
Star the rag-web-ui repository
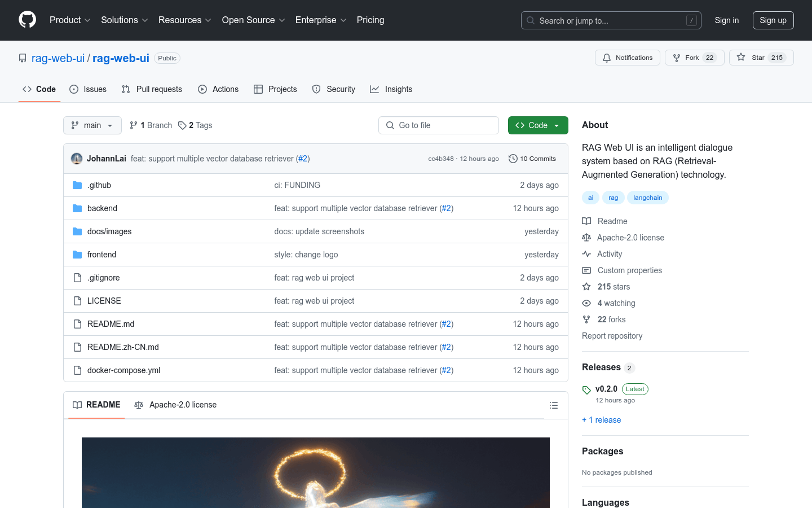tap(752, 58)
